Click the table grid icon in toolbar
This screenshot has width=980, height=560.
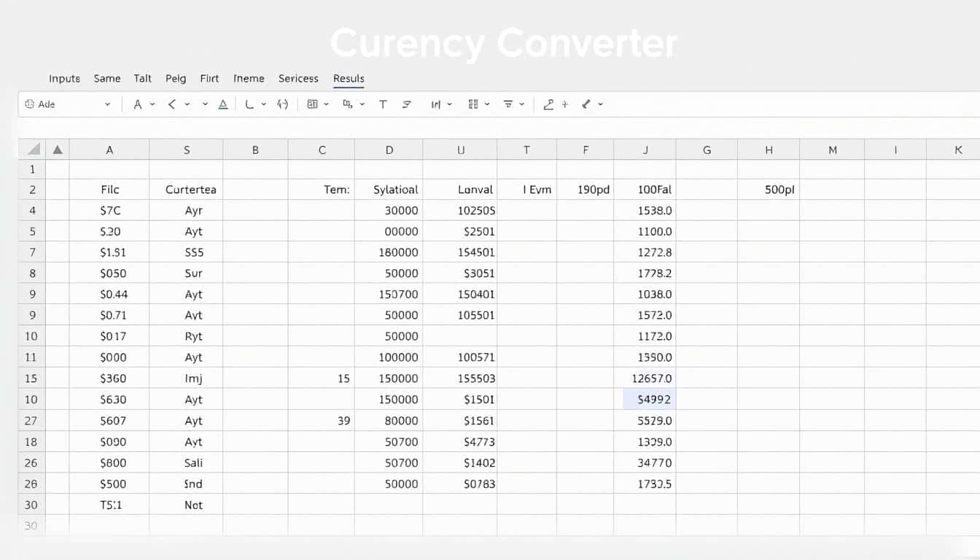(313, 104)
